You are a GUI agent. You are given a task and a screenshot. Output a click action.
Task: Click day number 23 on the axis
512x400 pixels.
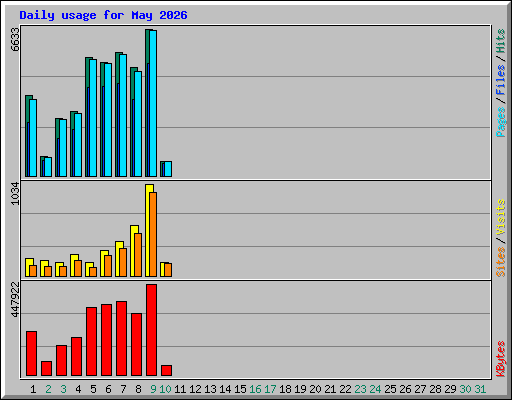360,389
